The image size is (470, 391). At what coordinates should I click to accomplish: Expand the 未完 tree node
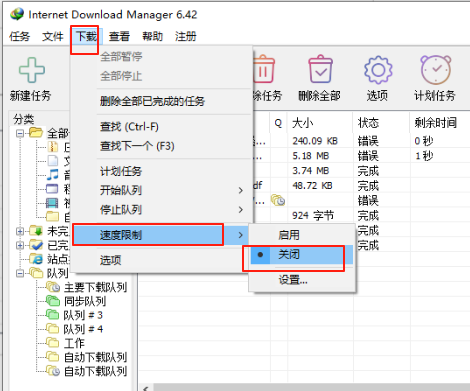coord(20,231)
